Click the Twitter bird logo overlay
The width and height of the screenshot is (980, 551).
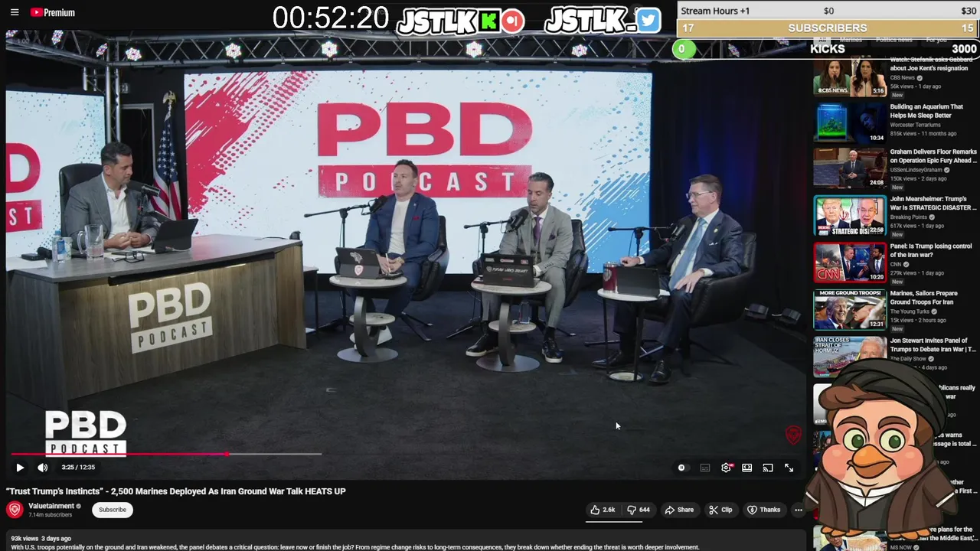(x=648, y=21)
